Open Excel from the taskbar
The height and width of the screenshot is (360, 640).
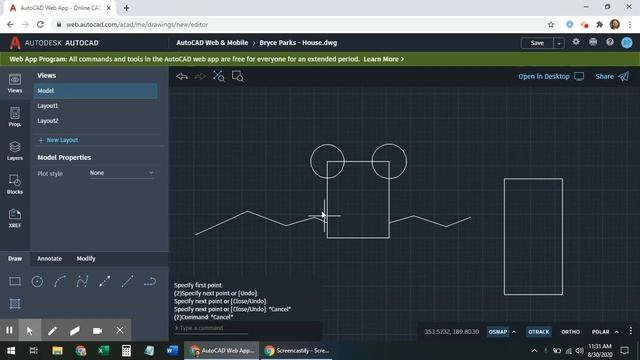point(103,351)
